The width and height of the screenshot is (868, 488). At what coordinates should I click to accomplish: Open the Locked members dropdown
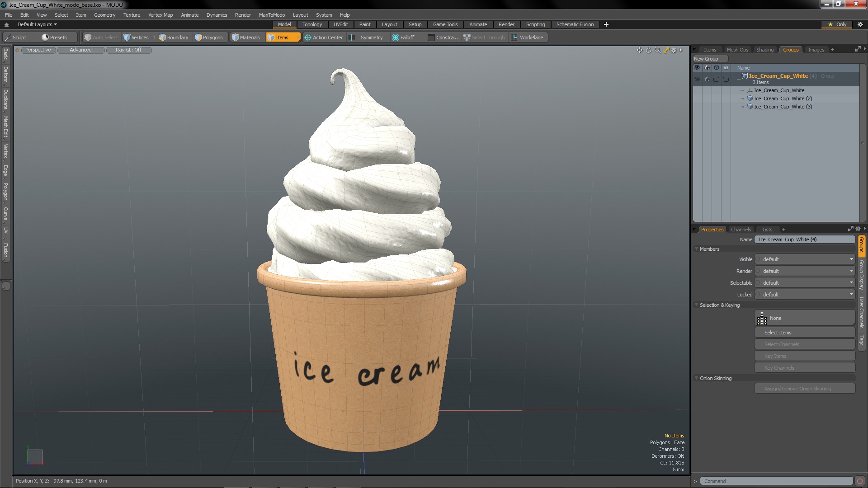click(808, 295)
